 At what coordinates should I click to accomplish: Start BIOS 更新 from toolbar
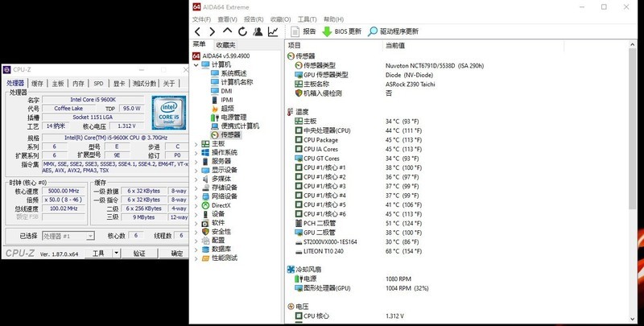click(341, 31)
